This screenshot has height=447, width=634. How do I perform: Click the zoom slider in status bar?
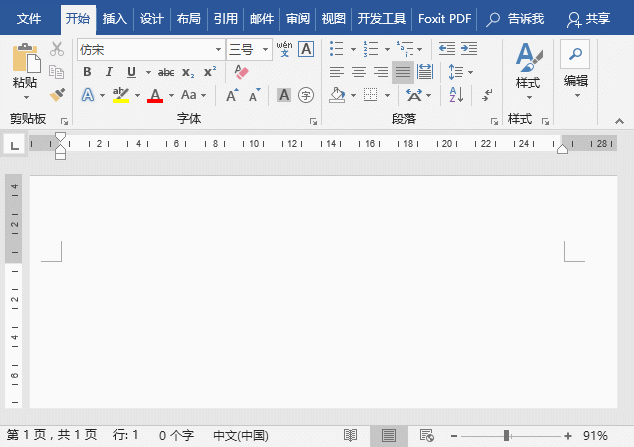coord(507,436)
